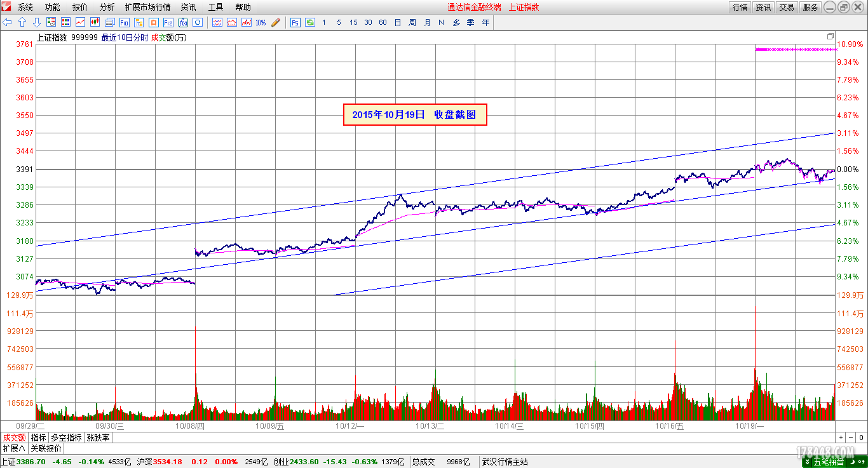
Task: Click the blue wave lines chart icon
Action: (217, 22)
